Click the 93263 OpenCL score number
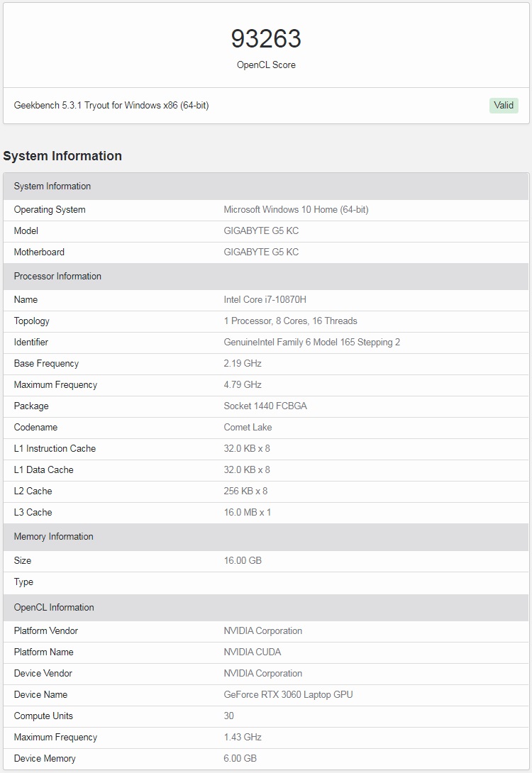This screenshot has width=532, height=773. [266, 39]
